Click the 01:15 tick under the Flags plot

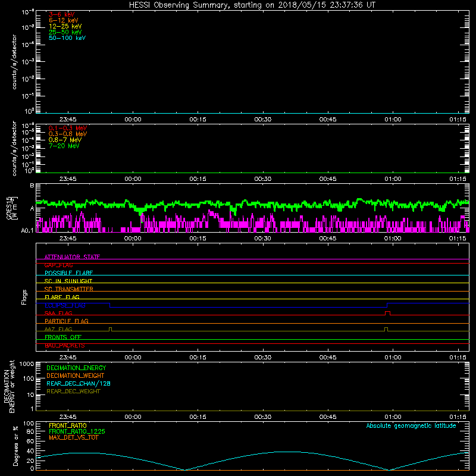(x=458, y=358)
